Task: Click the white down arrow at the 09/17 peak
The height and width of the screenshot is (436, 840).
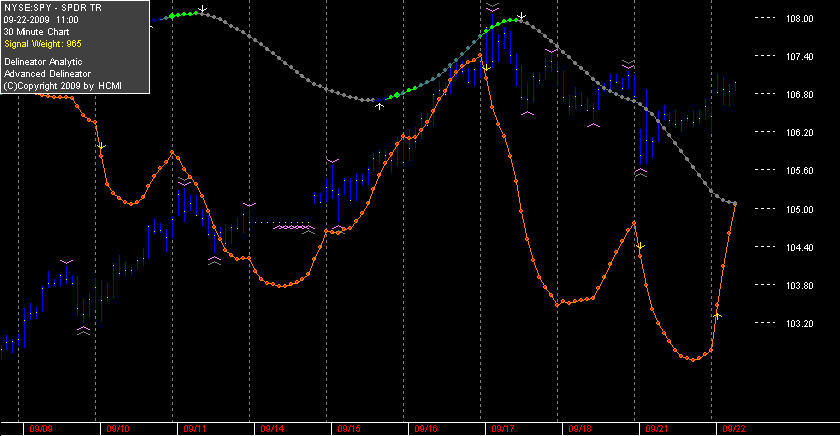Action: [x=522, y=16]
